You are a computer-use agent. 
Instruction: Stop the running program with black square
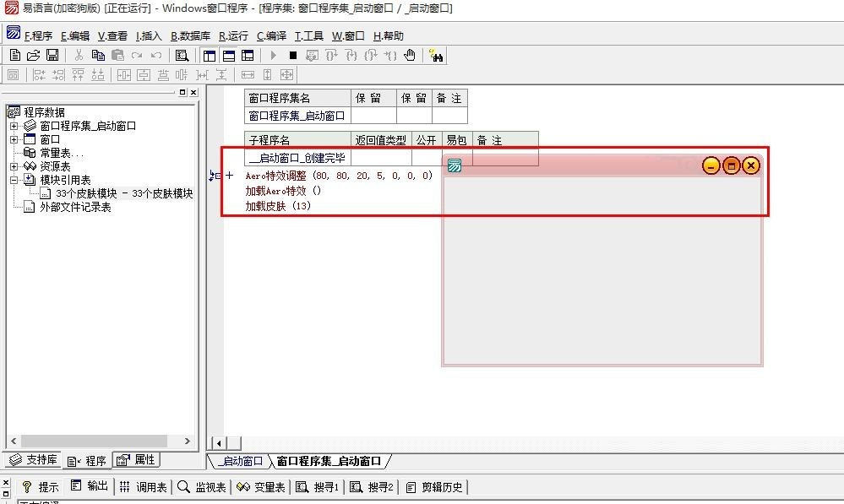[293, 56]
